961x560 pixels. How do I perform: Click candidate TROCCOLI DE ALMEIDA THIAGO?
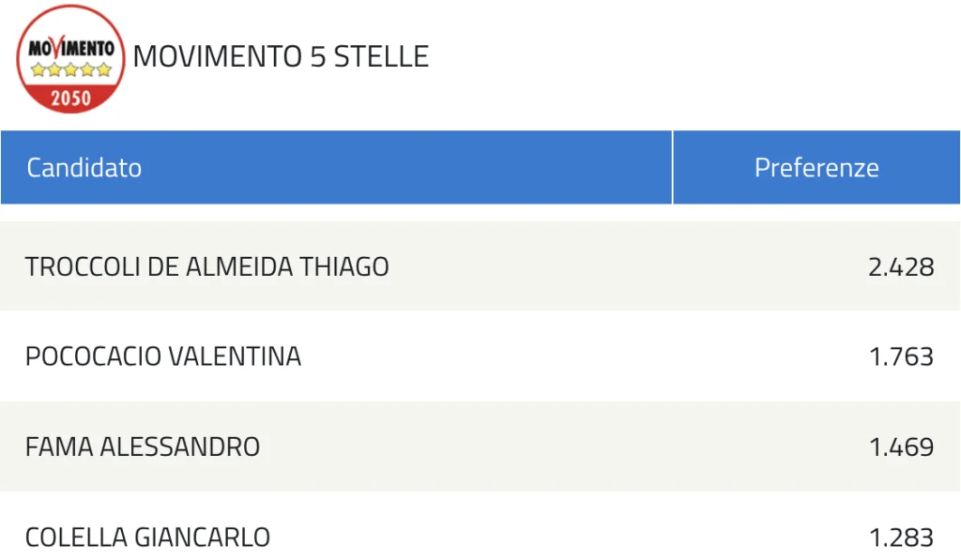[207, 266]
